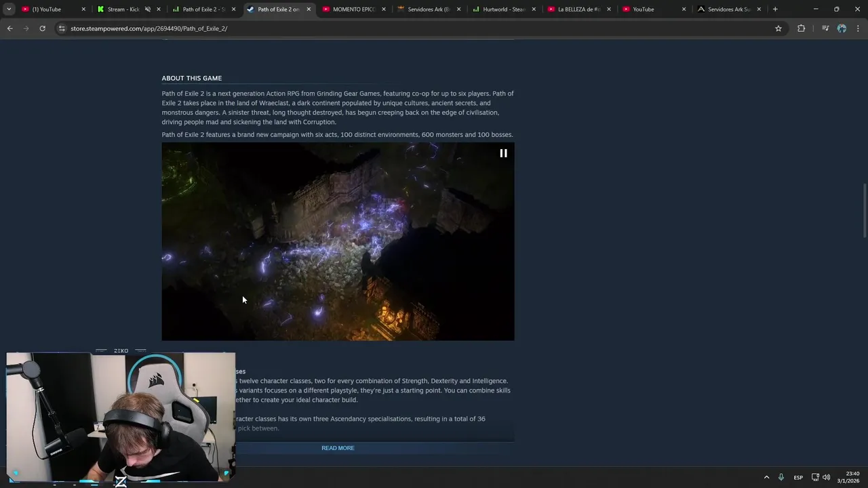Close the Stream - Kick tab
Screen dimensions: 868x488
(159, 9)
